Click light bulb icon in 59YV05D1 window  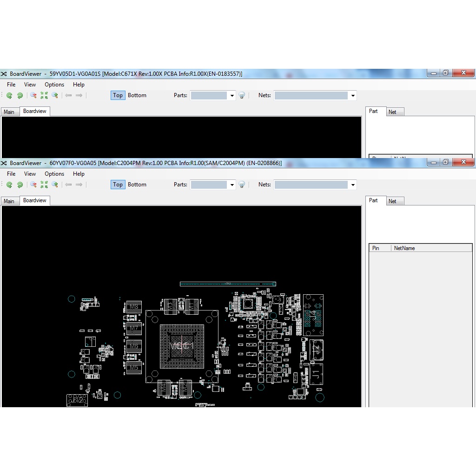click(x=242, y=96)
